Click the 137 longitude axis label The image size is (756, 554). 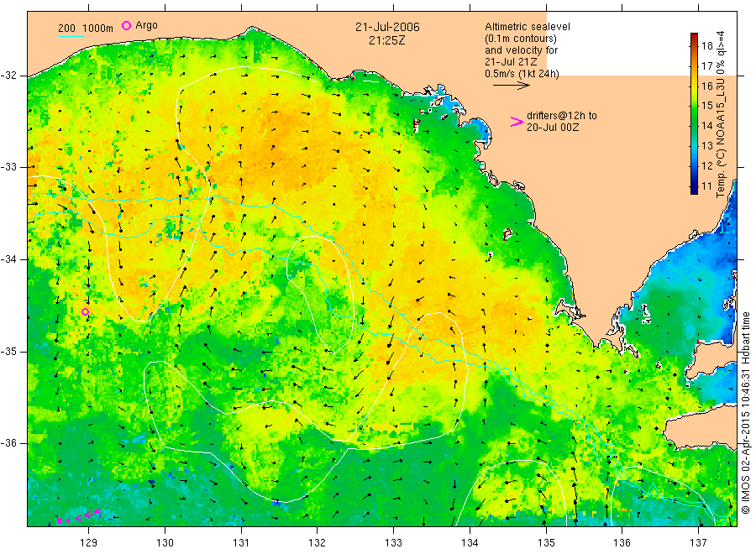coord(698,543)
